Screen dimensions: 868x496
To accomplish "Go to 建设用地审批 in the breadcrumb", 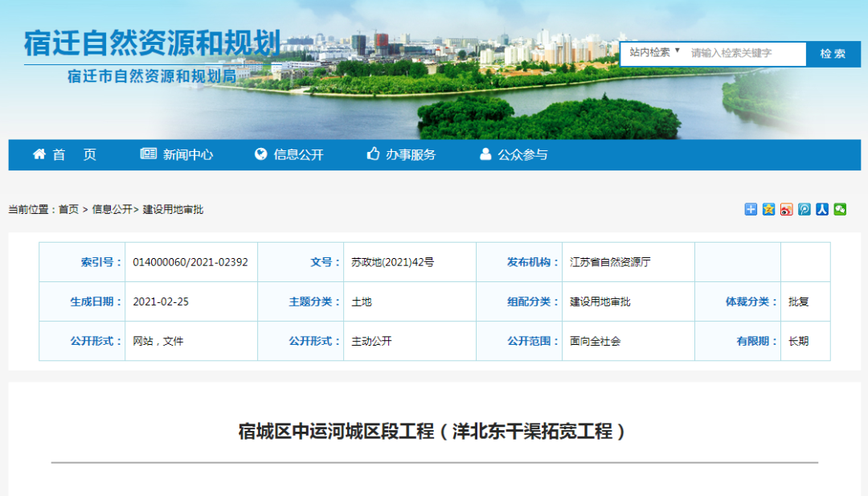I will [174, 209].
